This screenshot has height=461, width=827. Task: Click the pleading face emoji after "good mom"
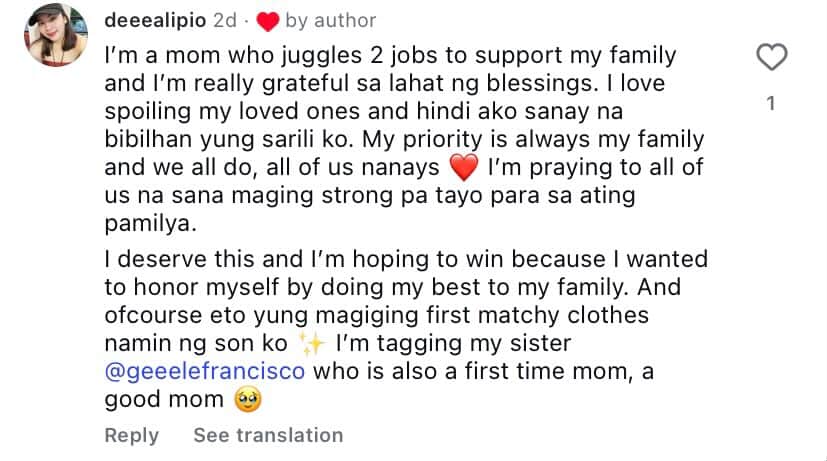click(x=246, y=401)
